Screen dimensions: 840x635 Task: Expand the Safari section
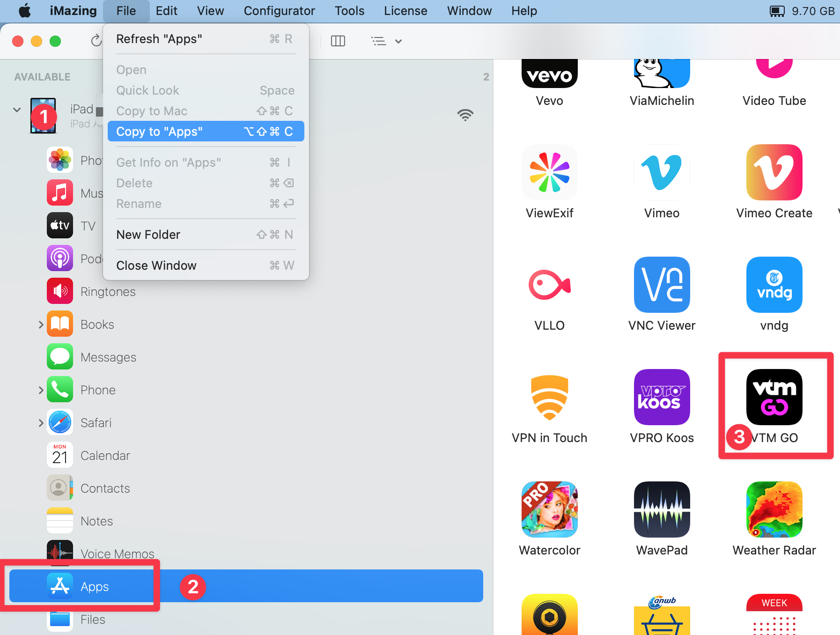(41, 422)
